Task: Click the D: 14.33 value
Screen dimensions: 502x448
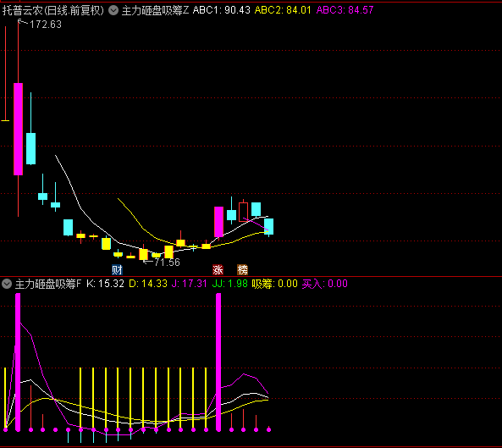Action: tap(148, 284)
